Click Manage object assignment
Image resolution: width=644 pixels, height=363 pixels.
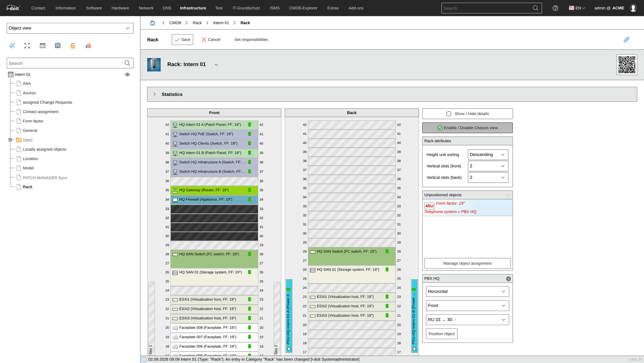pyautogui.click(x=467, y=263)
